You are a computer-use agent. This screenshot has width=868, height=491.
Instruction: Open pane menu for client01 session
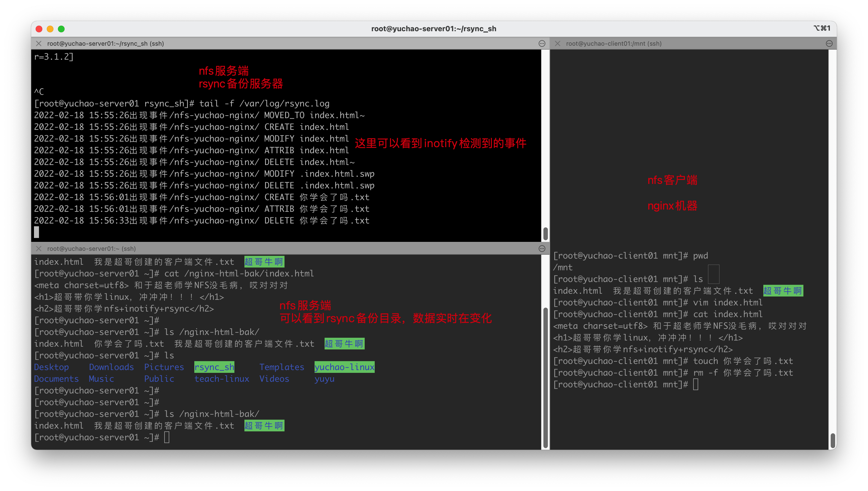tap(829, 43)
